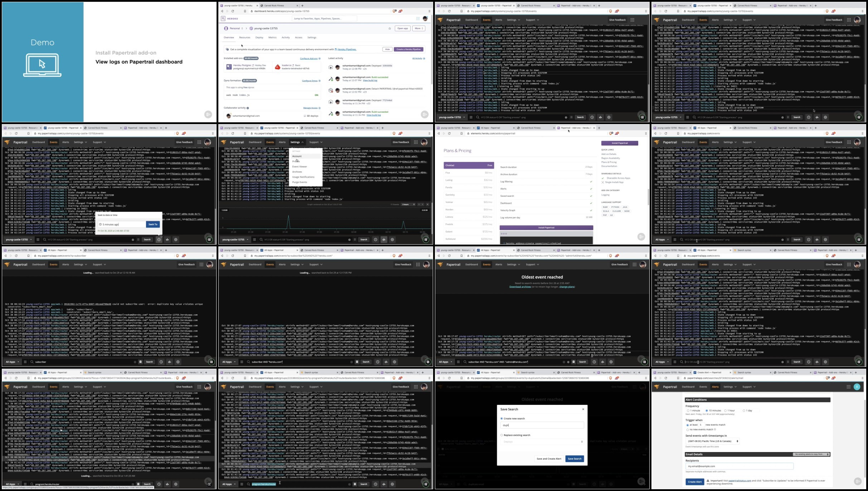Click the blue Save Search button
Screen dimensions: 868x491
coord(575,459)
